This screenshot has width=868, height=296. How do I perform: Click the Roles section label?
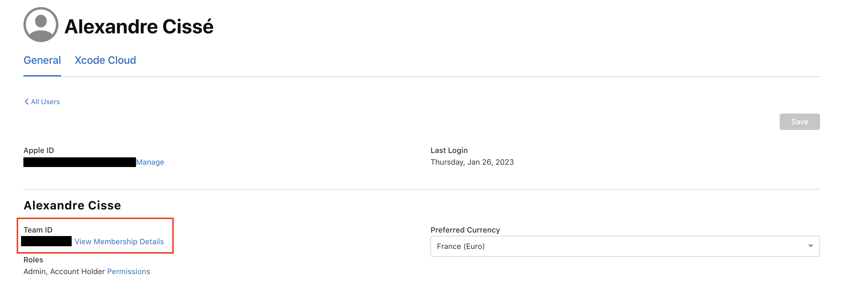(x=33, y=260)
